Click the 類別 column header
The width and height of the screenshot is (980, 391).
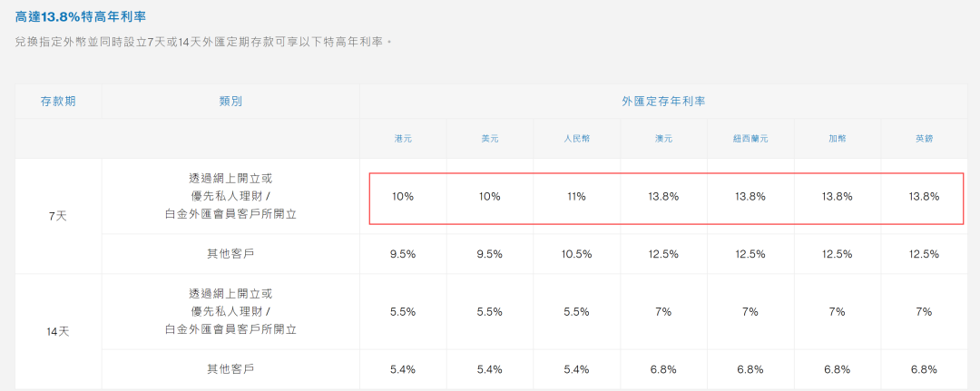point(230,102)
